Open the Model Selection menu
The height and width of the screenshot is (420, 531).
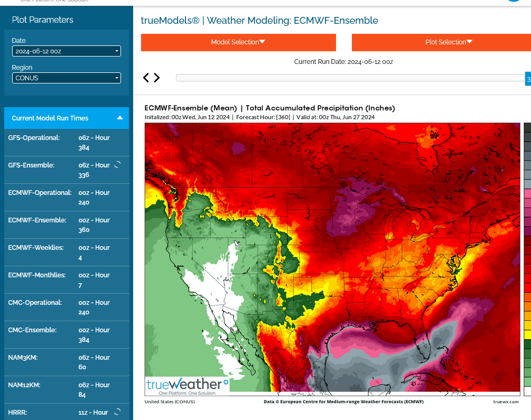(238, 42)
